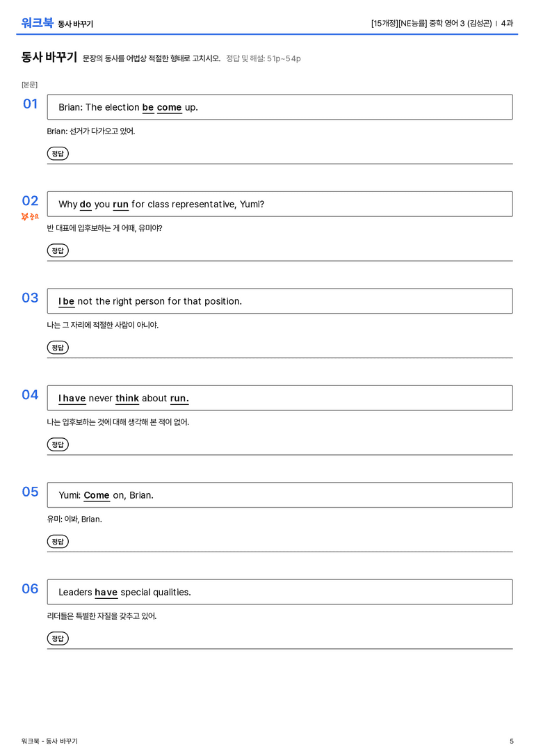Screen dimensions: 534x756
Task: Click the underlined word 'have' in question 06
Action: point(106,592)
